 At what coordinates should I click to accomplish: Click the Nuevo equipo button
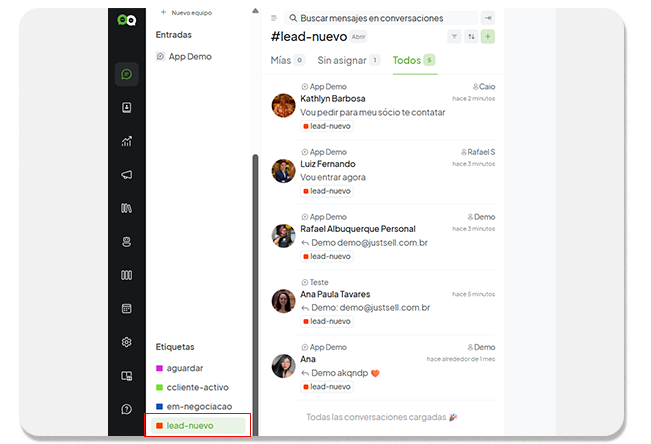coord(187,12)
